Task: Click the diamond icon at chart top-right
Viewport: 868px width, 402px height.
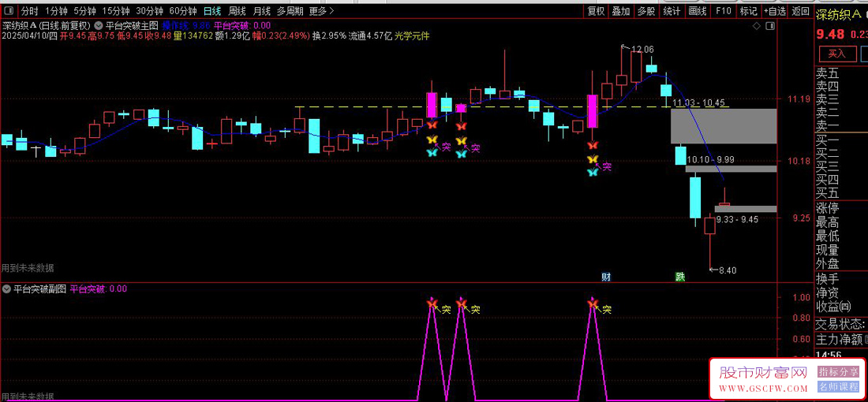Action: 757,26
